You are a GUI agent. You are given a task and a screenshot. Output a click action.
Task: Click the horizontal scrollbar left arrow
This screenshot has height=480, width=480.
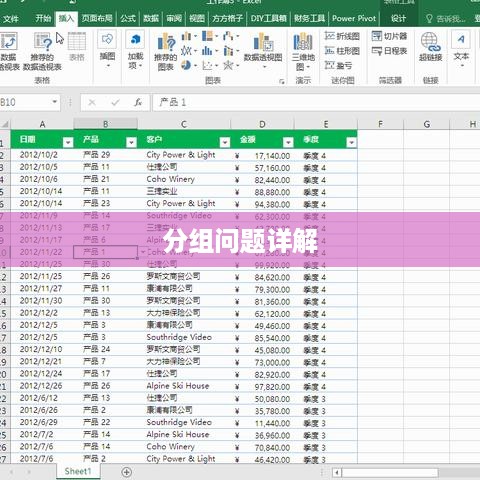[337, 472]
